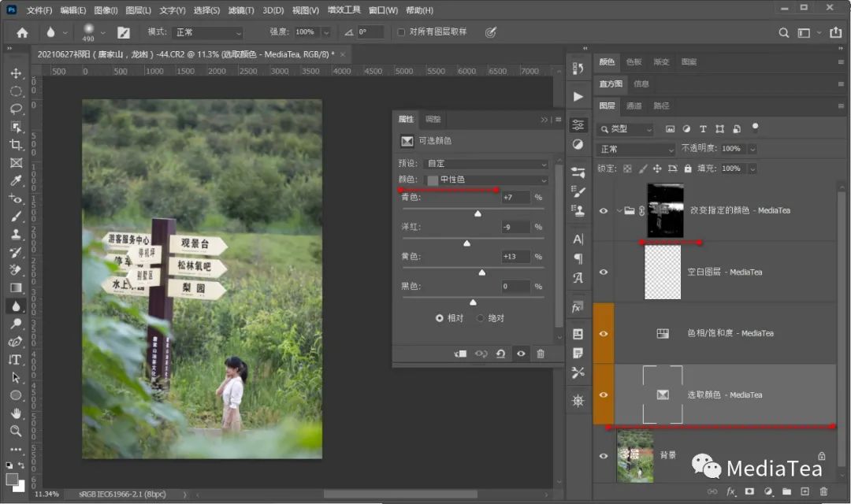Open the 强度 strength dropdown arrow
851x504 pixels.
click(326, 32)
